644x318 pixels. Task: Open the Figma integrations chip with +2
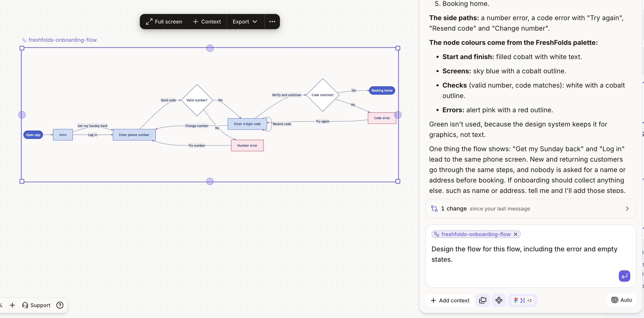point(522,300)
